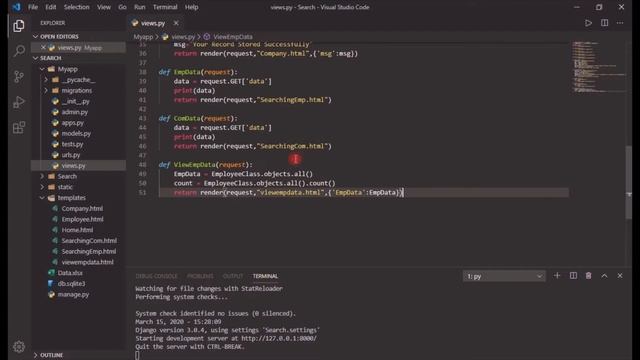
Task: Open the Go menu
Action: point(122,7)
